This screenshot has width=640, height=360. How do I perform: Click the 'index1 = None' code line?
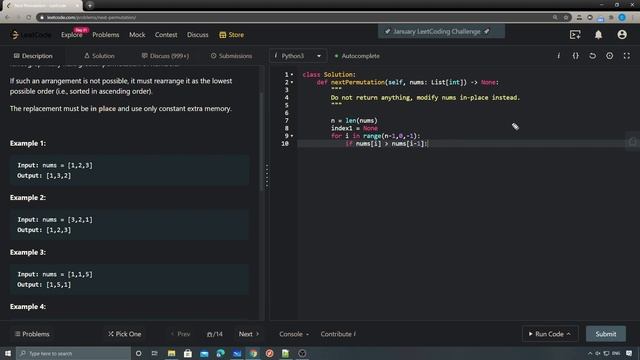click(354, 128)
